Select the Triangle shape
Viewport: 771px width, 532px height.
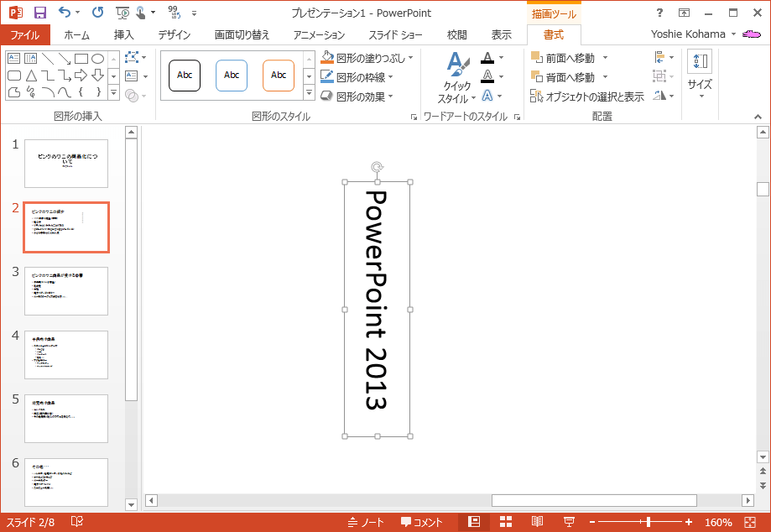tap(31, 76)
